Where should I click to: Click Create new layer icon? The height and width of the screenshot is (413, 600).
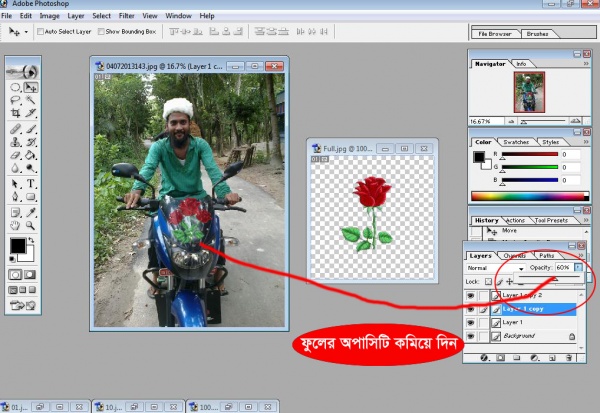[x=552, y=358]
